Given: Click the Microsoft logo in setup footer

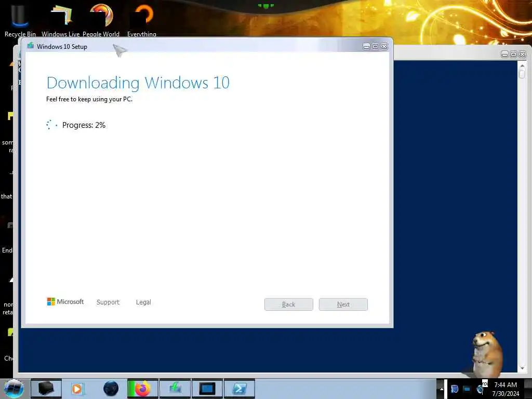Looking at the screenshot, I should tap(65, 302).
